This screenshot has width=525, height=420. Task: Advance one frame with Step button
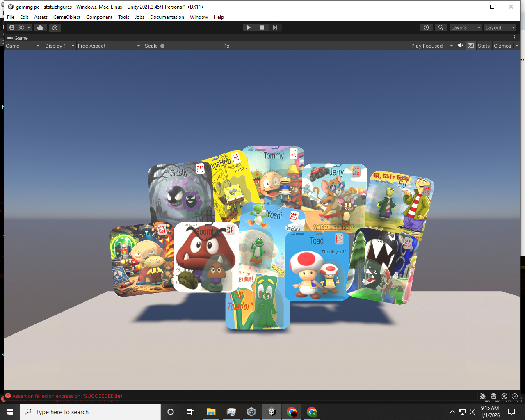tap(275, 27)
